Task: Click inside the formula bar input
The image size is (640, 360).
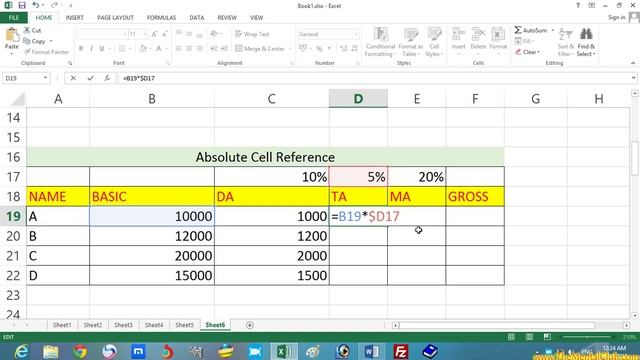Action: click(x=373, y=78)
